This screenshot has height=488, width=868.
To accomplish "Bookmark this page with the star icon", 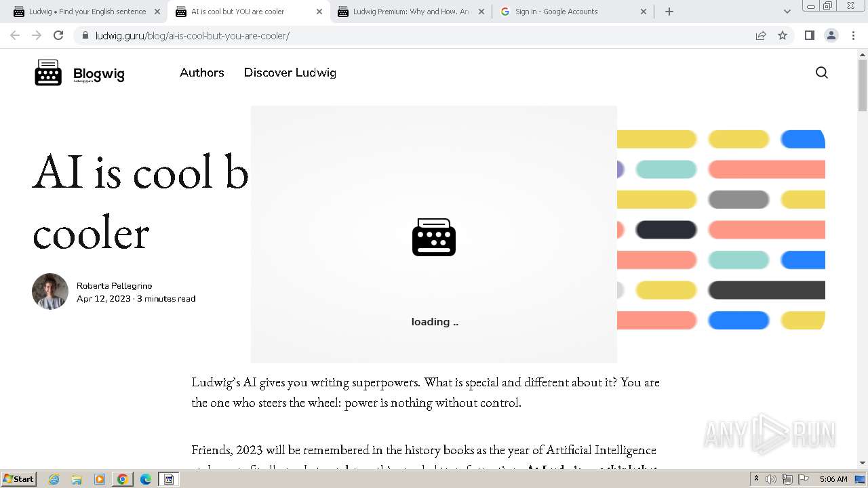I will pos(783,35).
